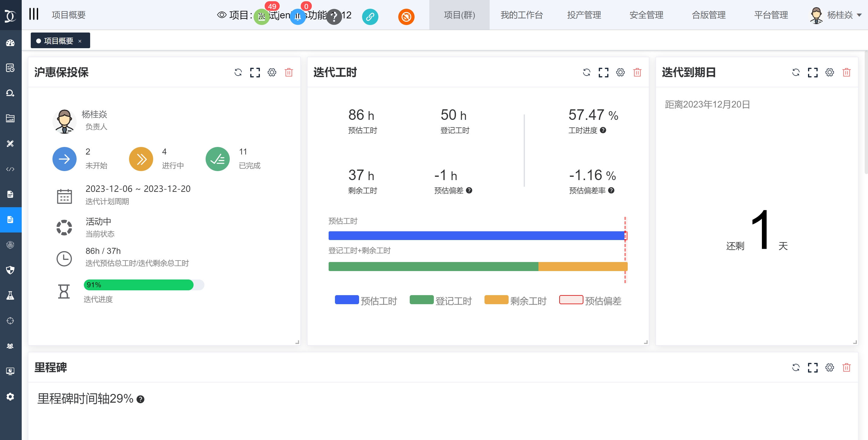This screenshot has height=440, width=868.
Task: Open settings gear of 迭代到期日 card
Action: [829, 72]
